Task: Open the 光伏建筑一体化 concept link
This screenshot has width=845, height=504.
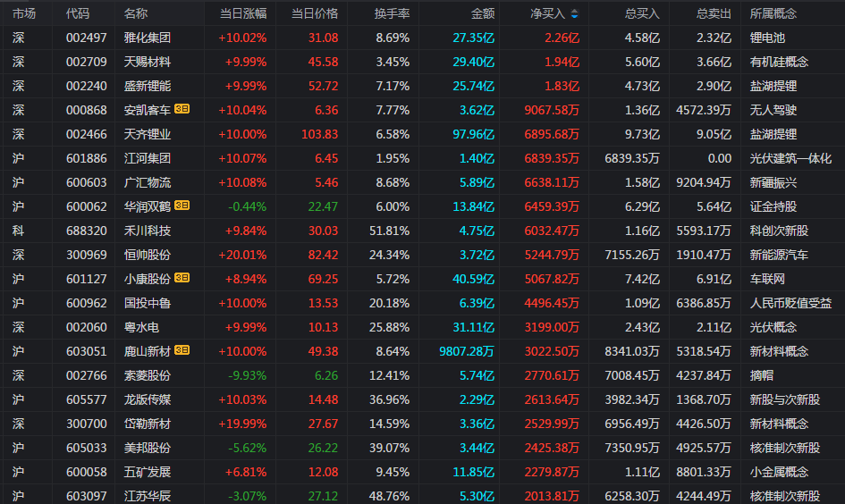Action: coord(790,158)
